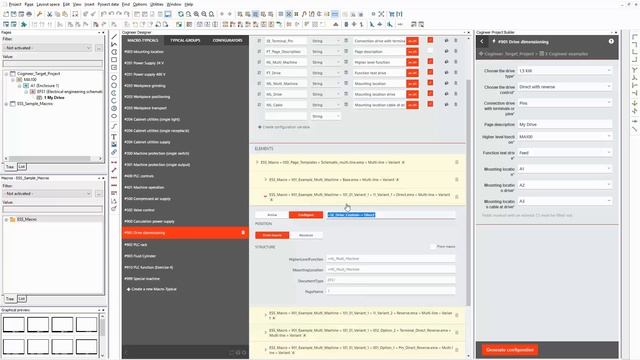This screenshot has width=640, height=360.
Task: Delete the Base.ema element row
Action: point(457,180)
